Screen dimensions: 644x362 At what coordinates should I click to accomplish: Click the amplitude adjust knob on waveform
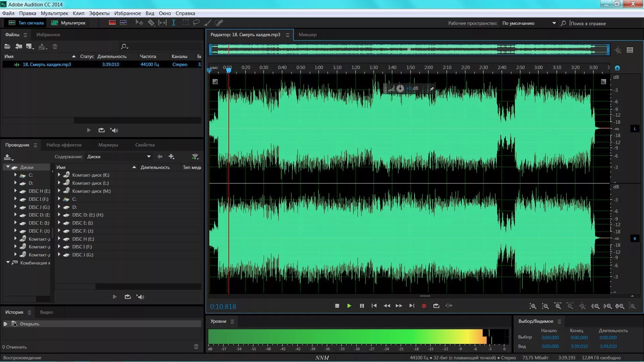click(x=400, y=88)
